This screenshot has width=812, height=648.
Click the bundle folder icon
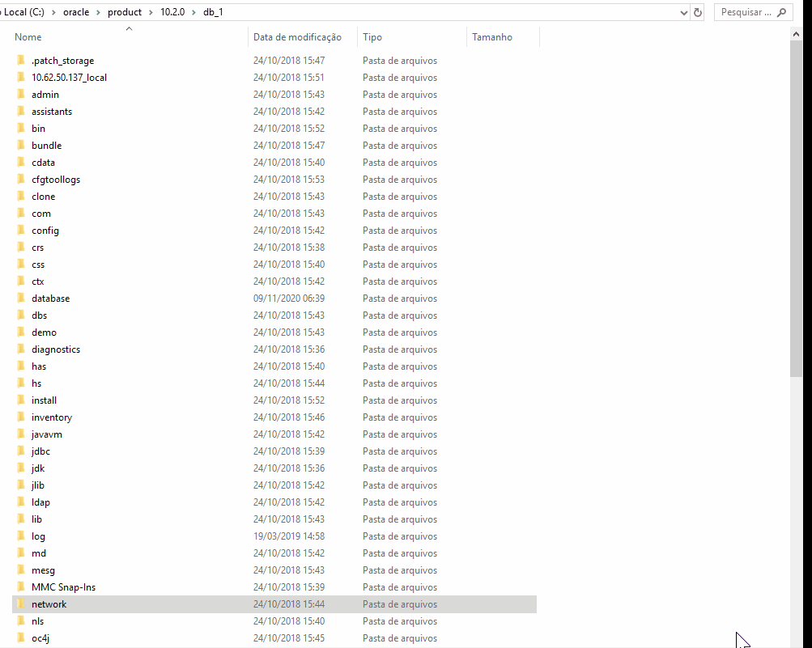click(21, 146)
